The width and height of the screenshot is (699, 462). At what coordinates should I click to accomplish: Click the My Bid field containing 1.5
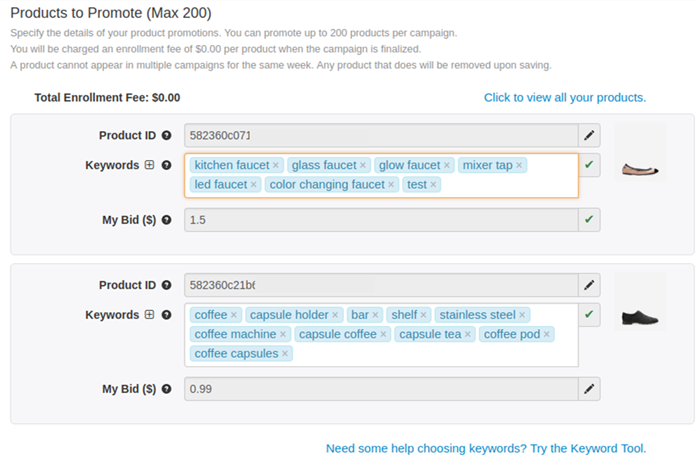(x=380, y=219)
